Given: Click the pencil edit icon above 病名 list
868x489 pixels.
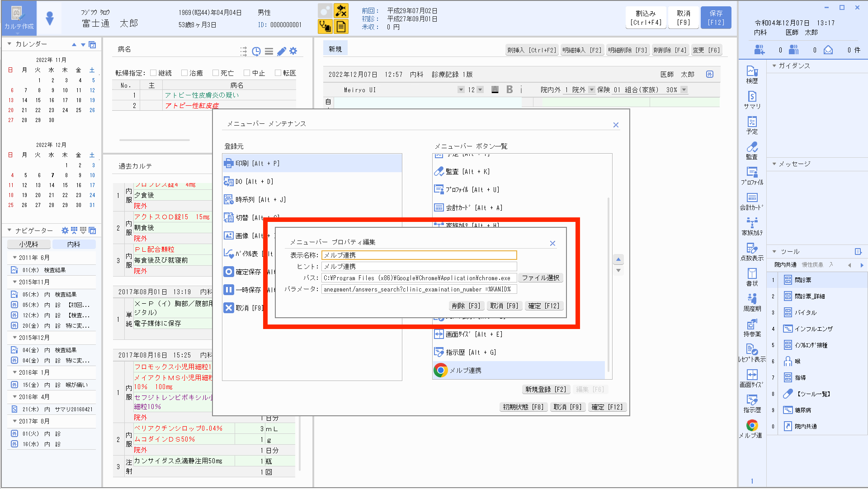Looking at the screenshot, I should pos(281,51).
